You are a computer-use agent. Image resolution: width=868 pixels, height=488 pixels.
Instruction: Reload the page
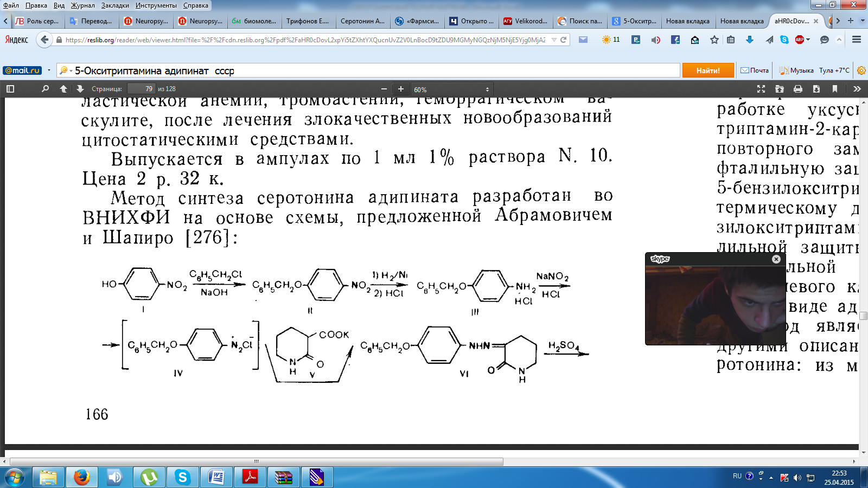pos(564,40)
